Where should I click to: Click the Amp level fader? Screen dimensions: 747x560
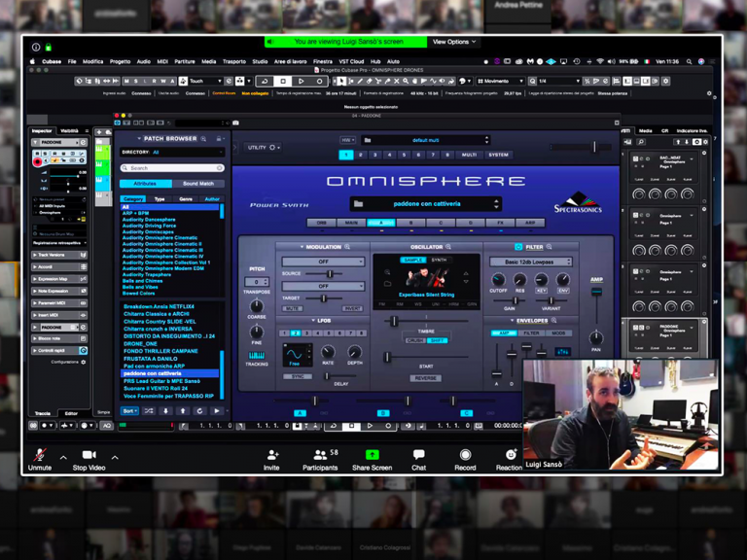[596, 292]
